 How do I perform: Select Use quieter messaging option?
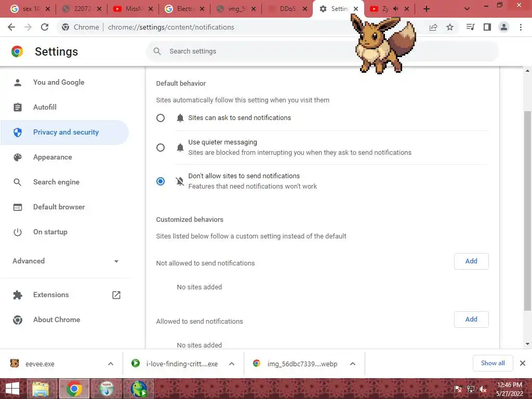161,148
